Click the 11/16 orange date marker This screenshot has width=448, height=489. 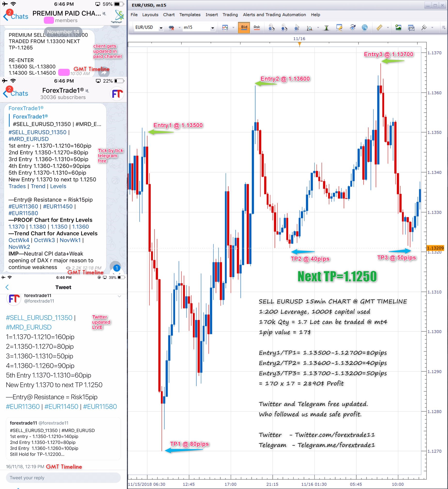coord(299,44)
